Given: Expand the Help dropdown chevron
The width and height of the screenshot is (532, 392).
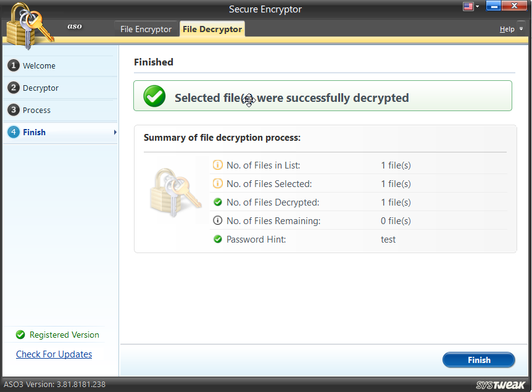Looking at the screenshot, I should (x=520, y=28).
